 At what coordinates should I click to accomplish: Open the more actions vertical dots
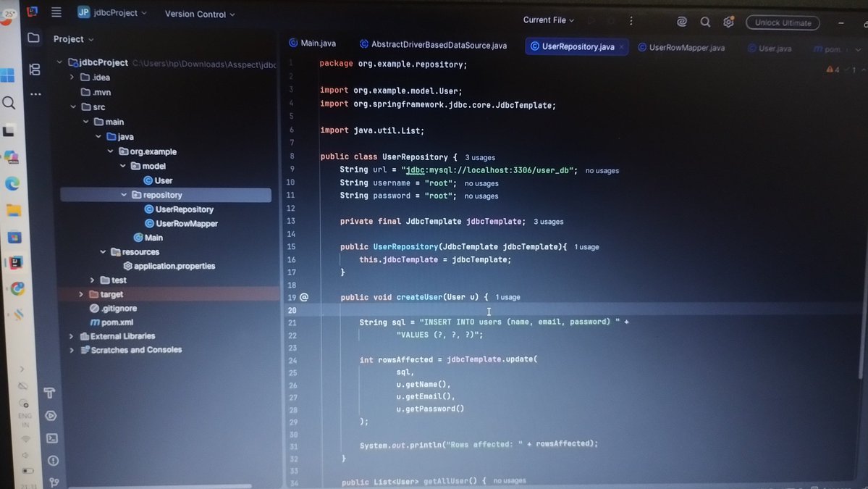tap(631, 20)
